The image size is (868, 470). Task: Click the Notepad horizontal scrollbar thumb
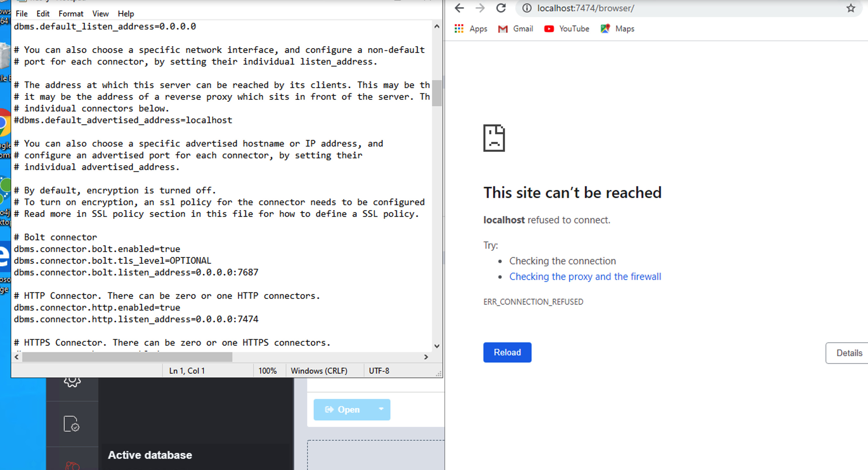(x=127, y=357)
